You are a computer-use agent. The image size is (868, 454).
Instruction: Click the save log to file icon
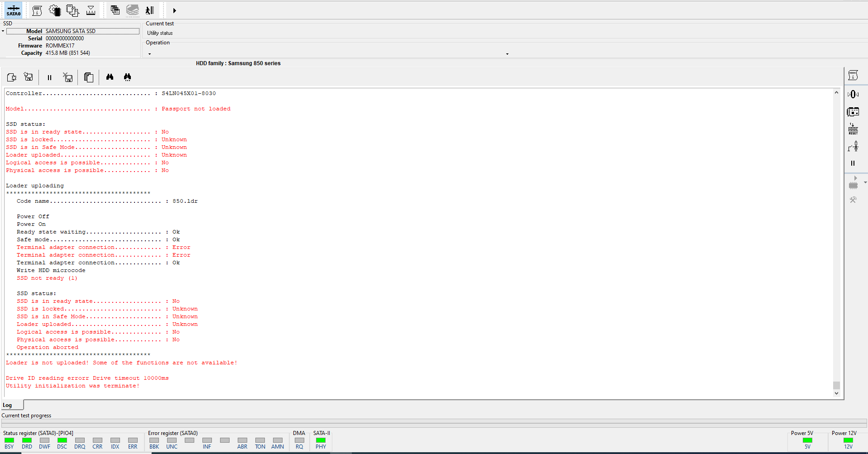29,77
